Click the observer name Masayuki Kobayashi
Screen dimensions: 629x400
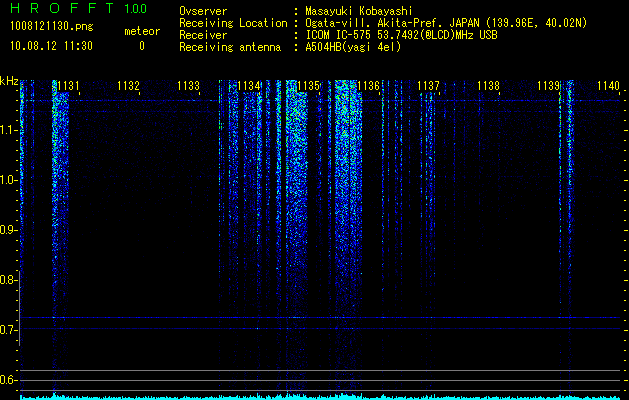click(359, 12)
